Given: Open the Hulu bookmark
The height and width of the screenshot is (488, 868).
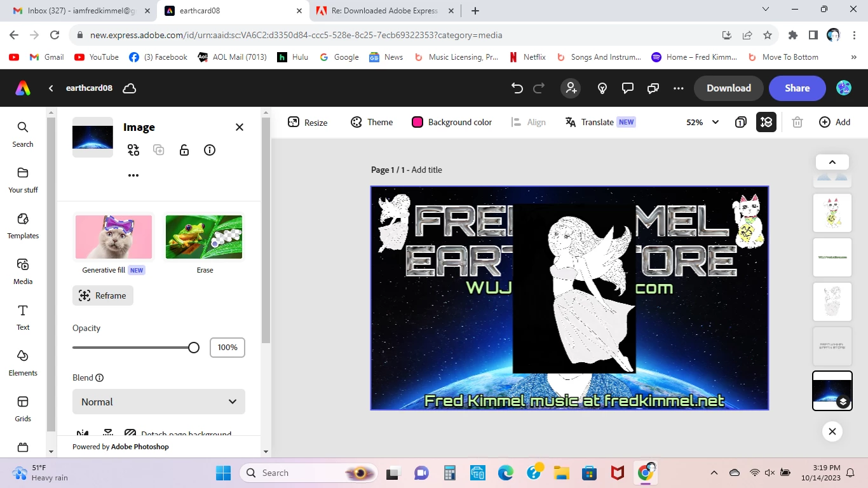Looking at the screenshot, I should 293,57.
